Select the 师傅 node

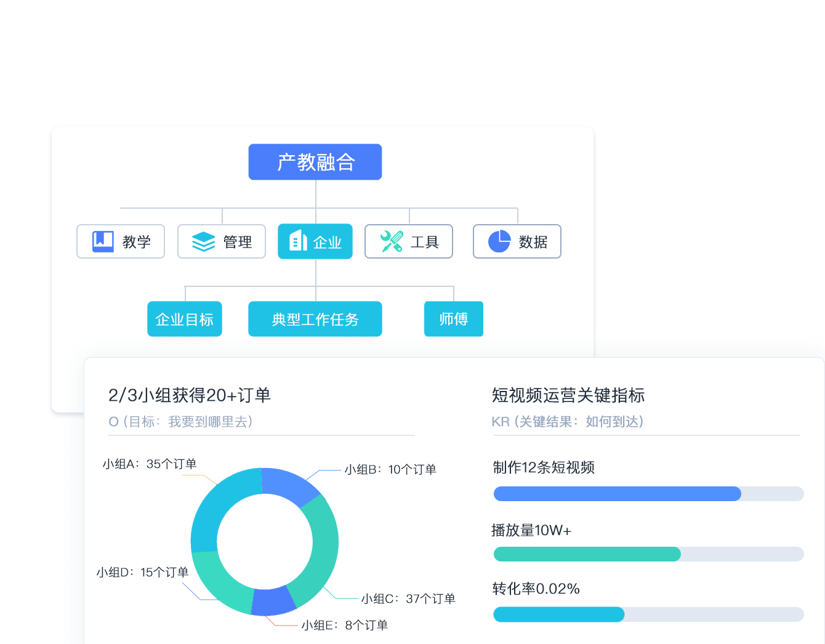pyautogui.click(x=454, y=319)
